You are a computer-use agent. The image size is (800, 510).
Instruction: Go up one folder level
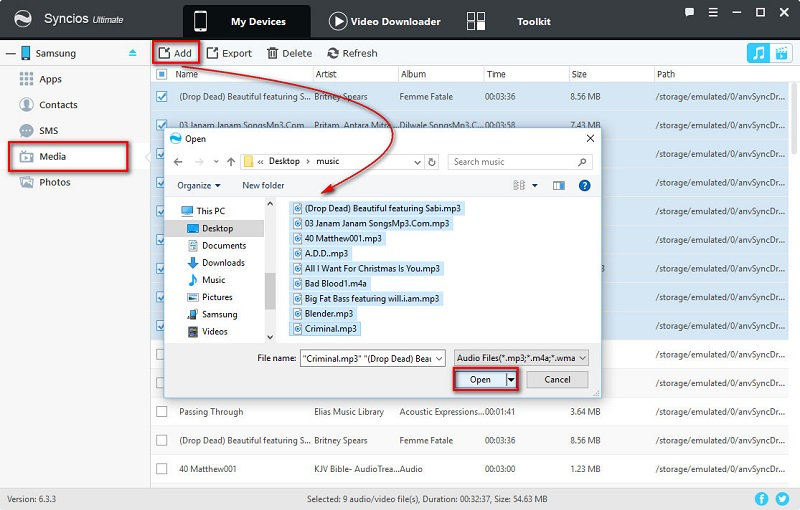click(231, 162)
